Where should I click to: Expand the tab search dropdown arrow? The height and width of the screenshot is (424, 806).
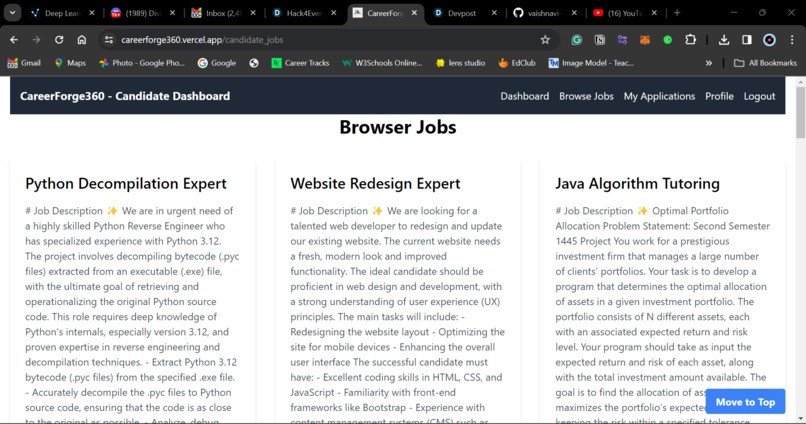click(x=12, y=13)
